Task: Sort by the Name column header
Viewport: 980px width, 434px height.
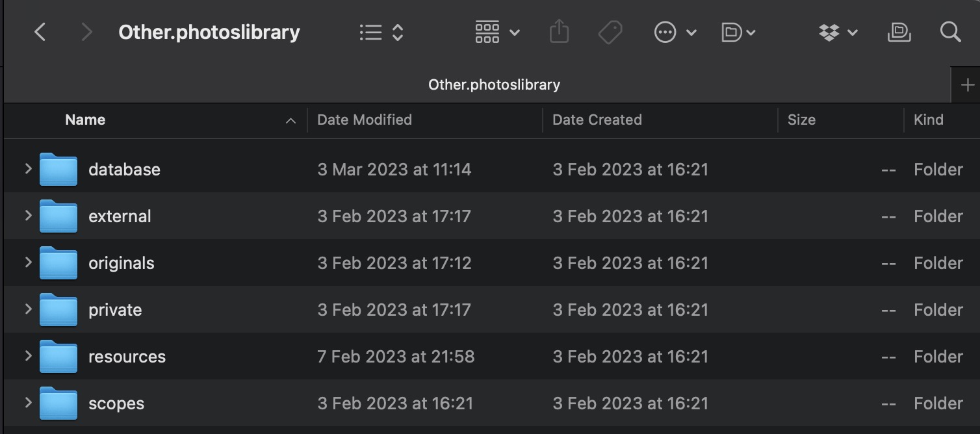Action: [x=85, y=120]
